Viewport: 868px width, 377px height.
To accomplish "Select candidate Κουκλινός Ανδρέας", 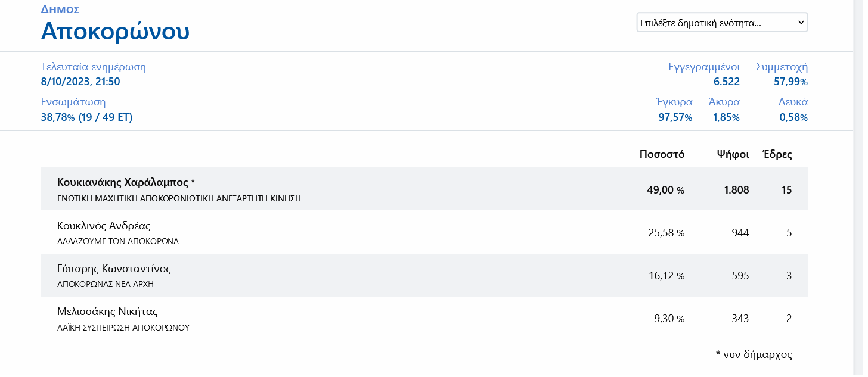I will tap(104, 226).
